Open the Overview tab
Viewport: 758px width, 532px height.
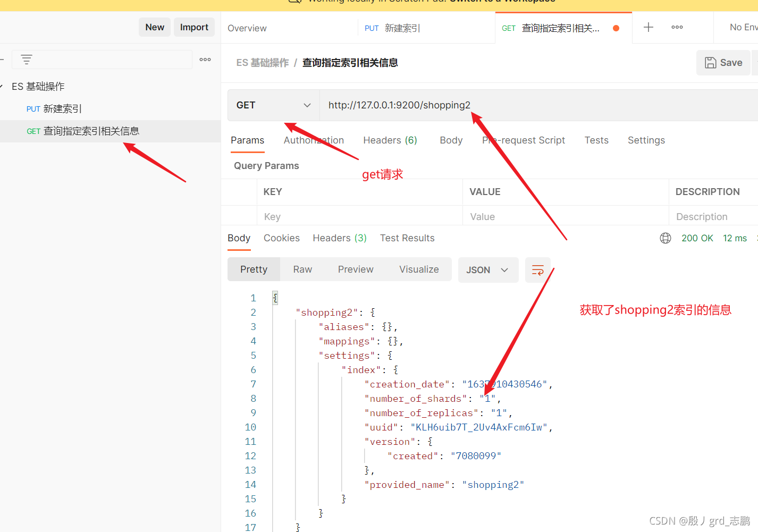click(247, 28)
